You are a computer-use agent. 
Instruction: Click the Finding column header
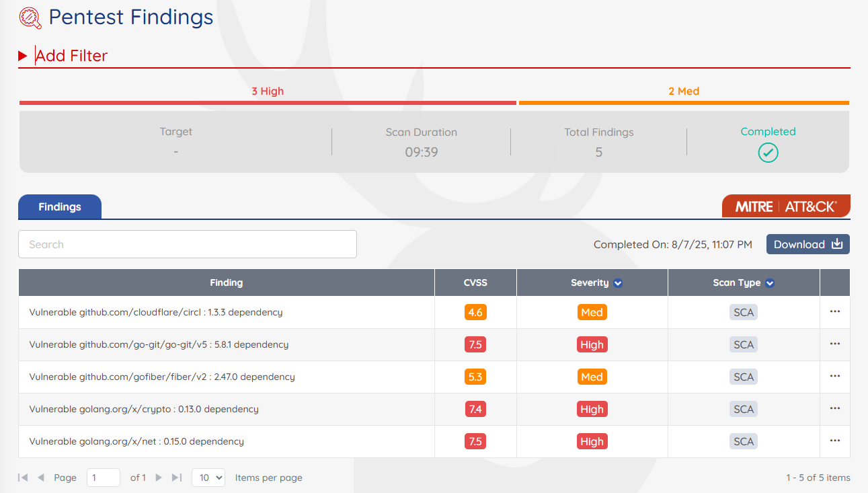227,282
